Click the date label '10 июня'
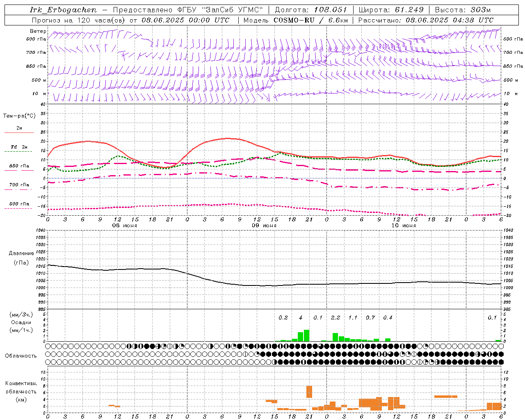The image size is (525, 420). pyautogui.click(x=404, y=226)
